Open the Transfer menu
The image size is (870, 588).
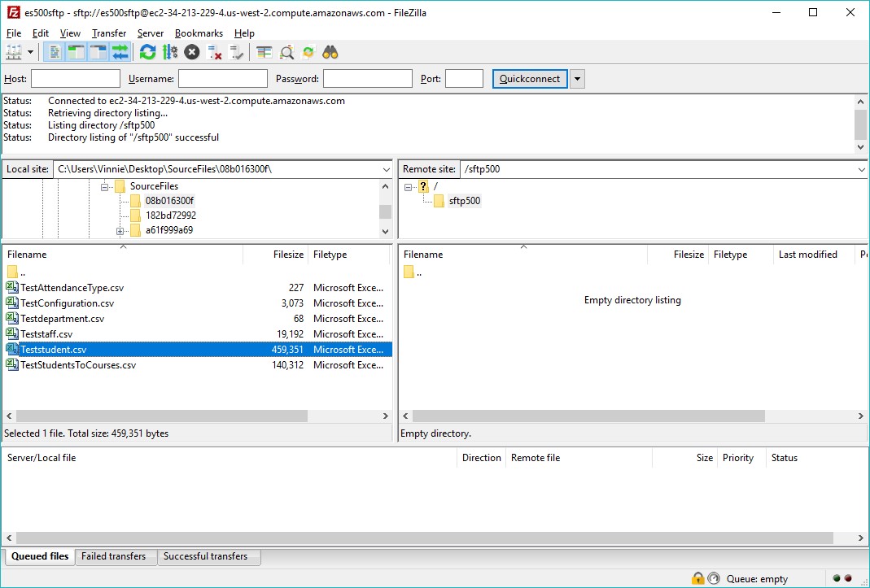pos(109,33)
